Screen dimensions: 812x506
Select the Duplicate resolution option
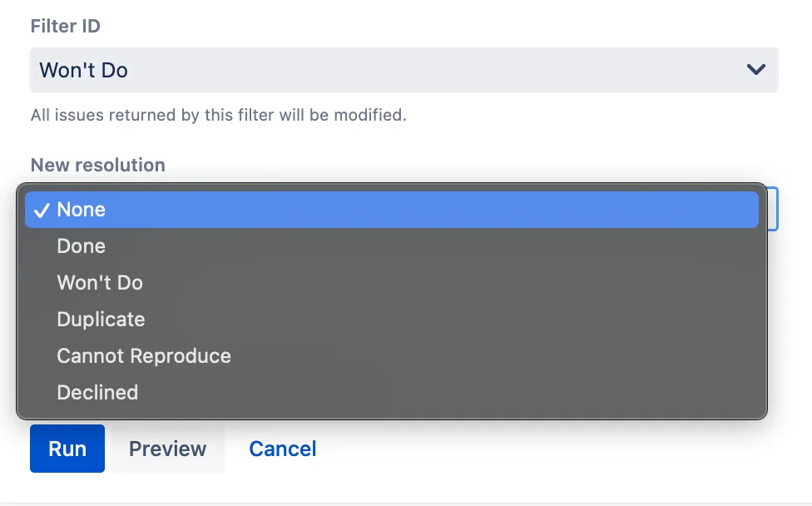pos(392,320)
